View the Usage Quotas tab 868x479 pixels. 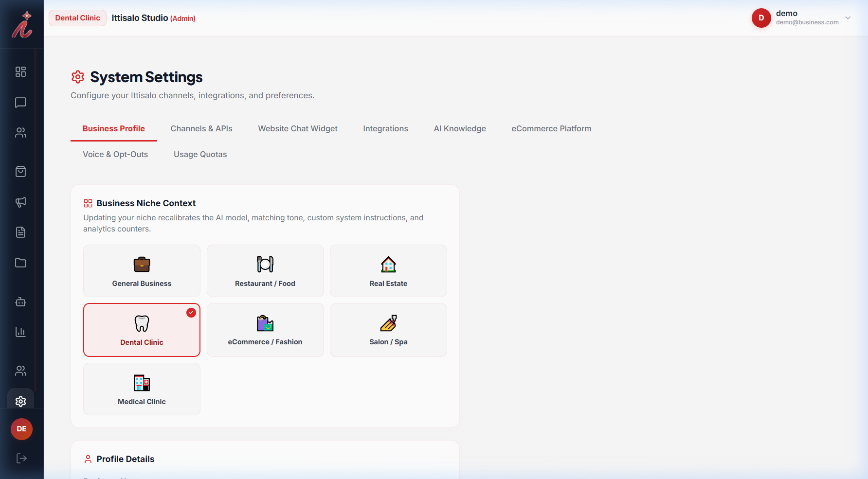200,154
